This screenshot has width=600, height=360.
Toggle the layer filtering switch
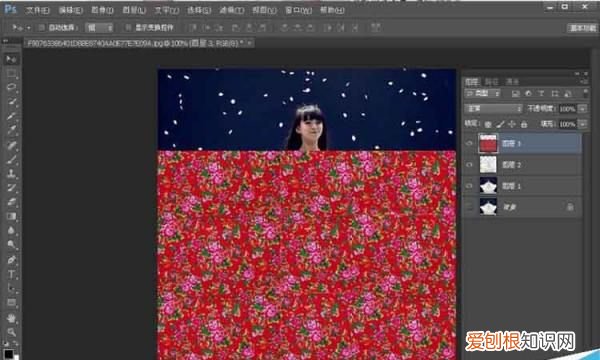coord(585,92)
